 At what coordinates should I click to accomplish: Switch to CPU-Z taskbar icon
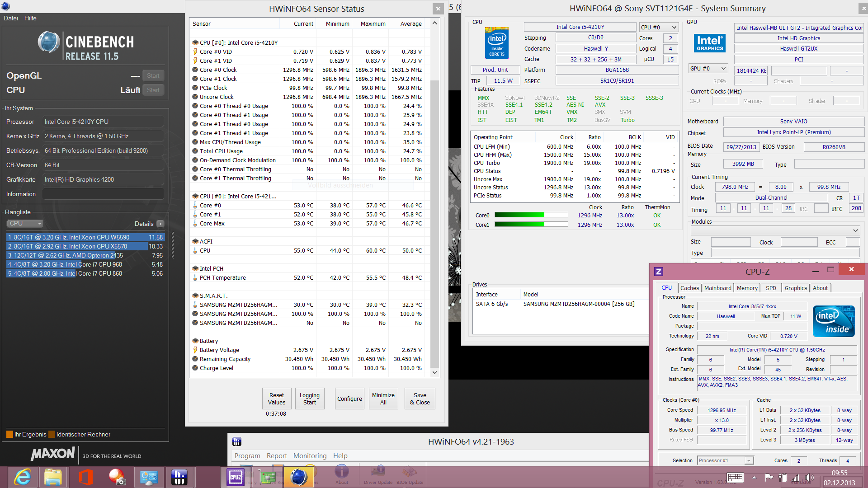click(x=235, y=477)
